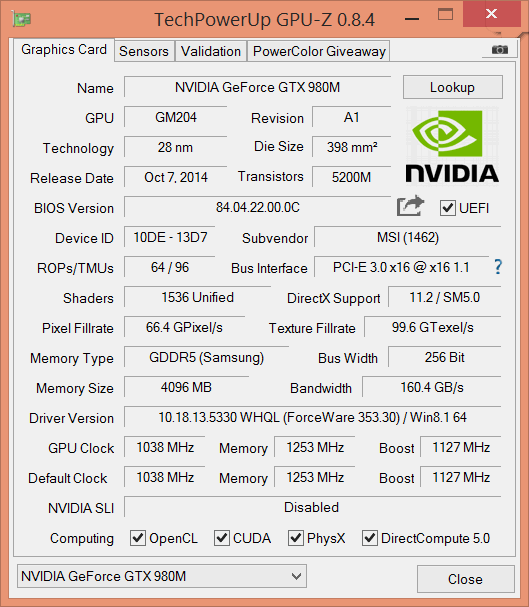Close window using title bar X

[x=491, y=14]
